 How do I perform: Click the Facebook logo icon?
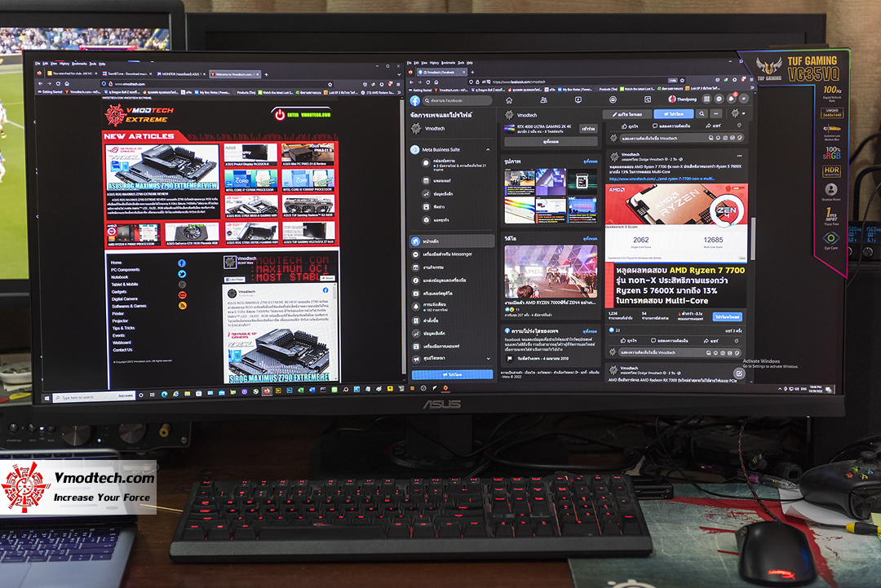415,100
